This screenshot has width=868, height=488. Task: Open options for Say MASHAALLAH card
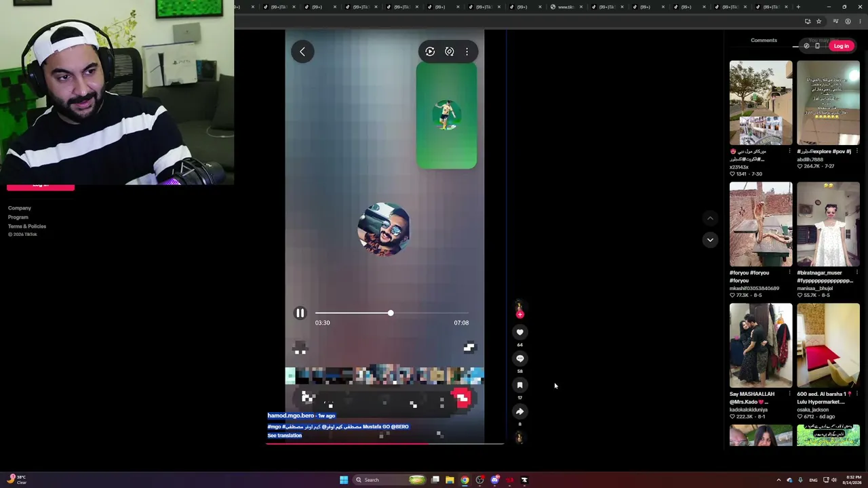tap(789, 394)
